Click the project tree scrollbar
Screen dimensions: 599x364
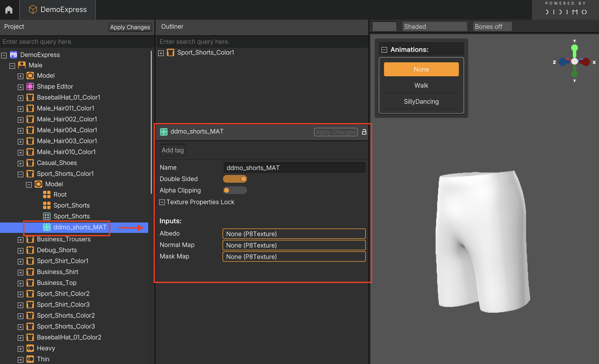(151, 122)
